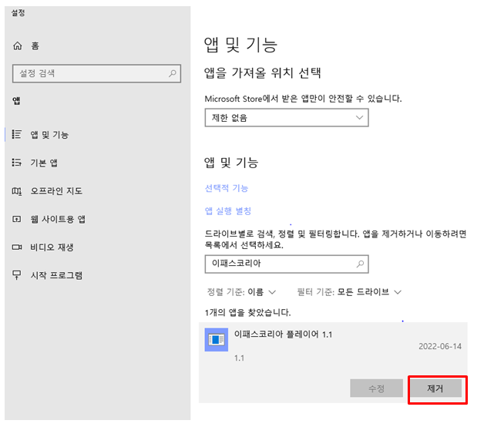
Task: Click the 수정 button
Action: [376, 388]
